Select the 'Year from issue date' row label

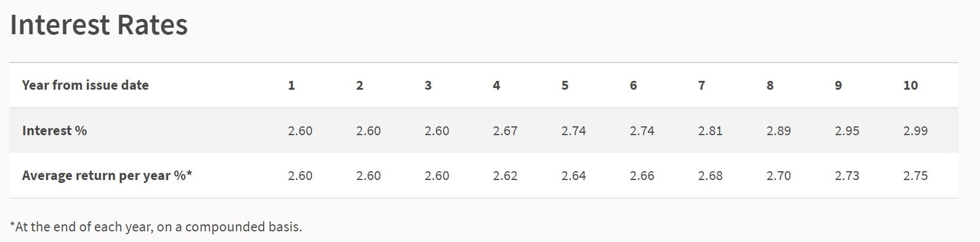(x=86, y=85)
